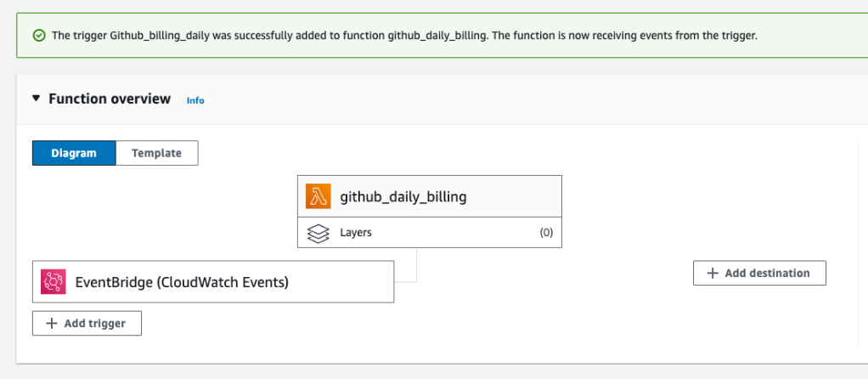Click the Function overview heading text
868x379 pixels.
click(110, 99)
